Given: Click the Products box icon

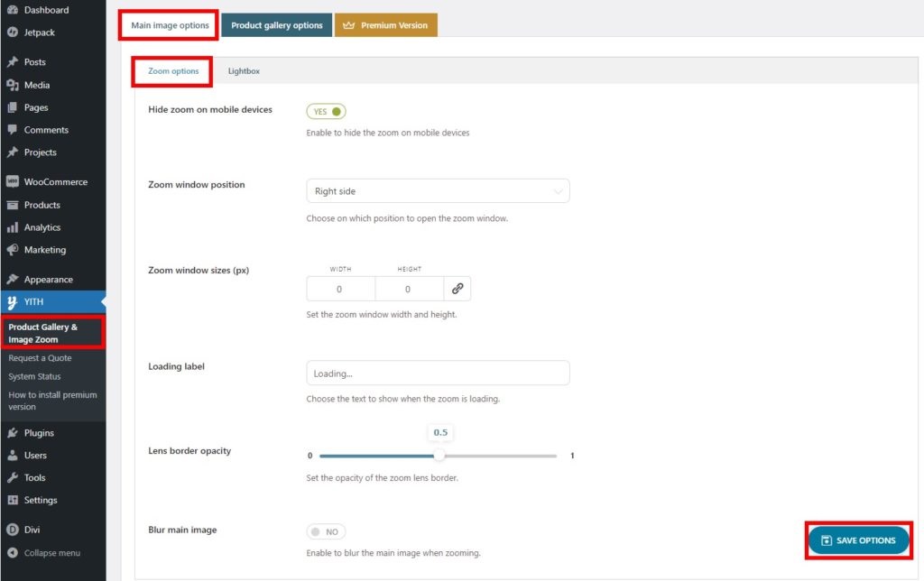Looking at the screenshot, I should point(13,205).
